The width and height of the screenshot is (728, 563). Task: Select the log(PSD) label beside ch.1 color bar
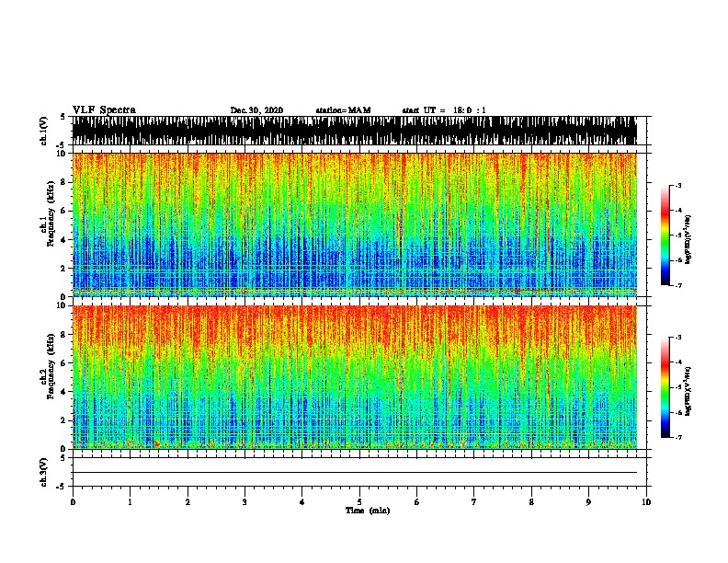tap(688, 240)
